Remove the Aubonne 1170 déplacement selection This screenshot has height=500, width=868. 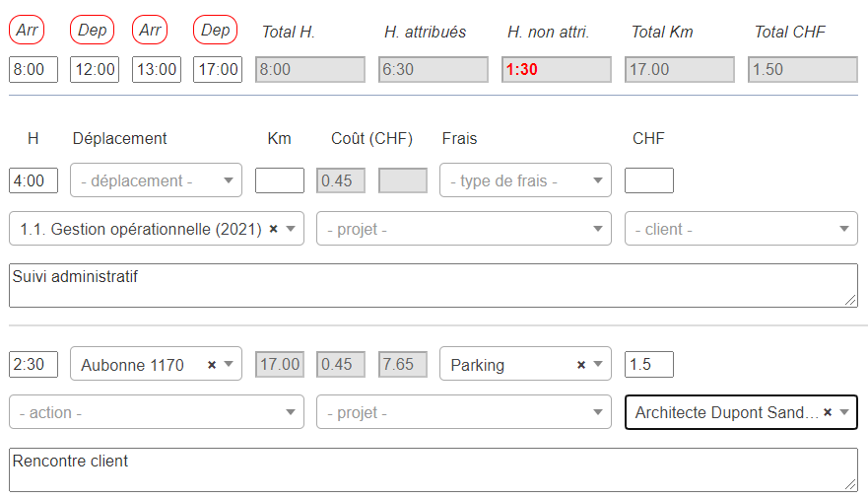(x=212, y=365)
